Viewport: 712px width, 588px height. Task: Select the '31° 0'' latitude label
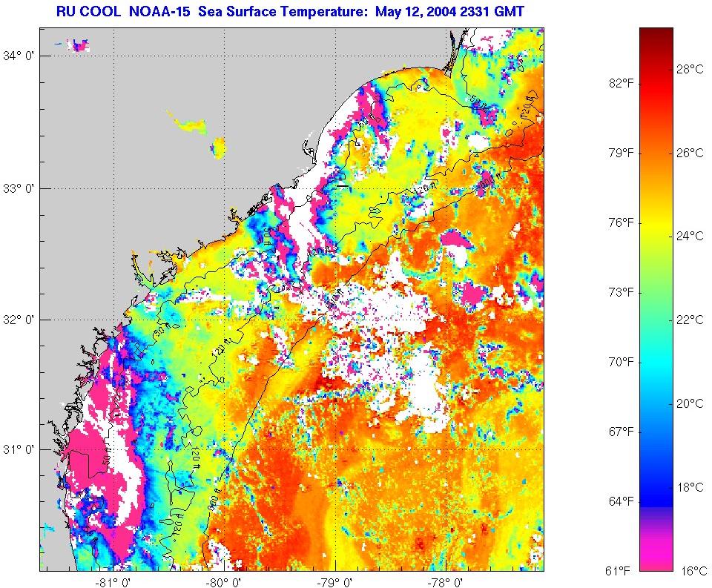click(x=19, y=449)
